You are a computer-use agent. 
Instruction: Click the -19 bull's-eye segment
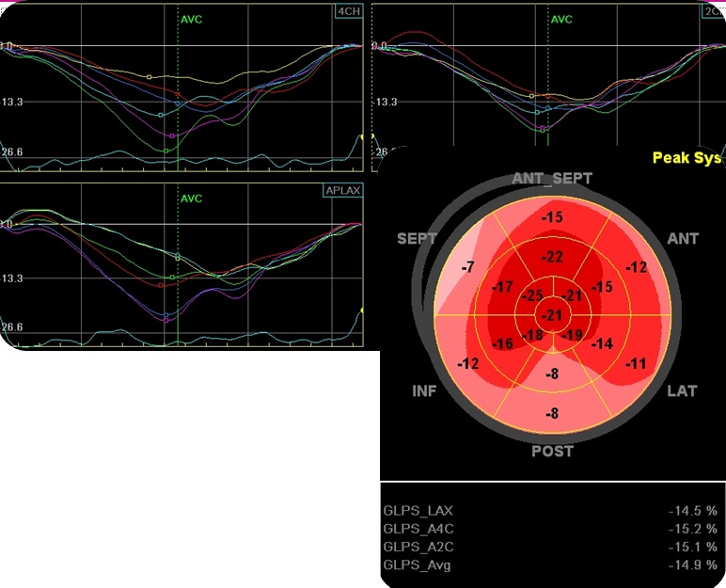(572, 336)
